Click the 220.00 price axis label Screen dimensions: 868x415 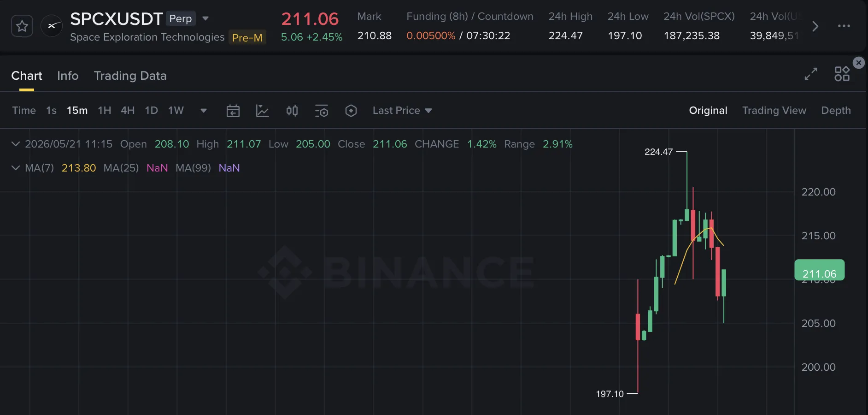point(819,192)
